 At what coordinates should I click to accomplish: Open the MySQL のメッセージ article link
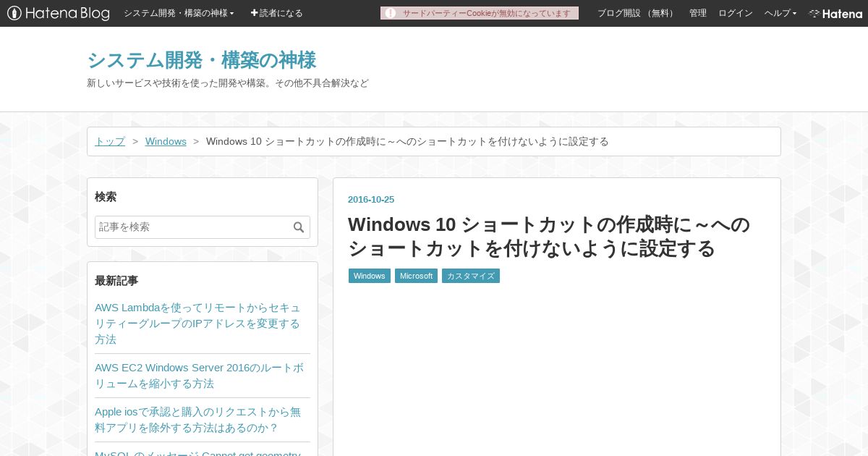pos(197,452)
